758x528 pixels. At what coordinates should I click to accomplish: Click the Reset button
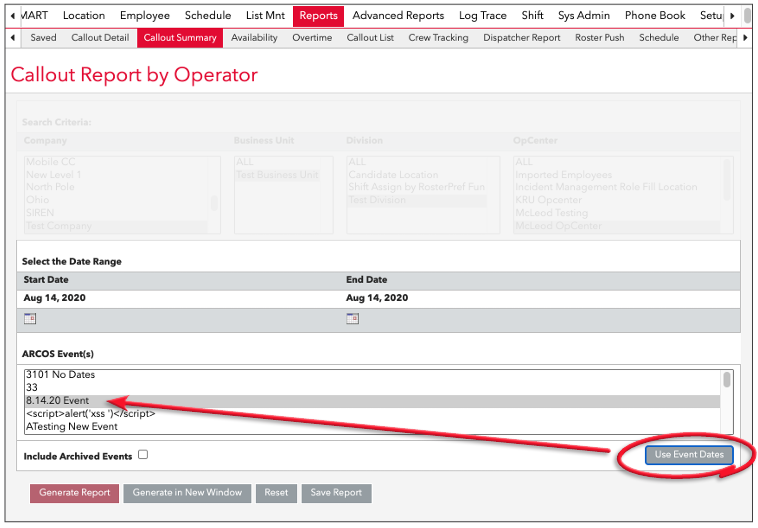276,493
